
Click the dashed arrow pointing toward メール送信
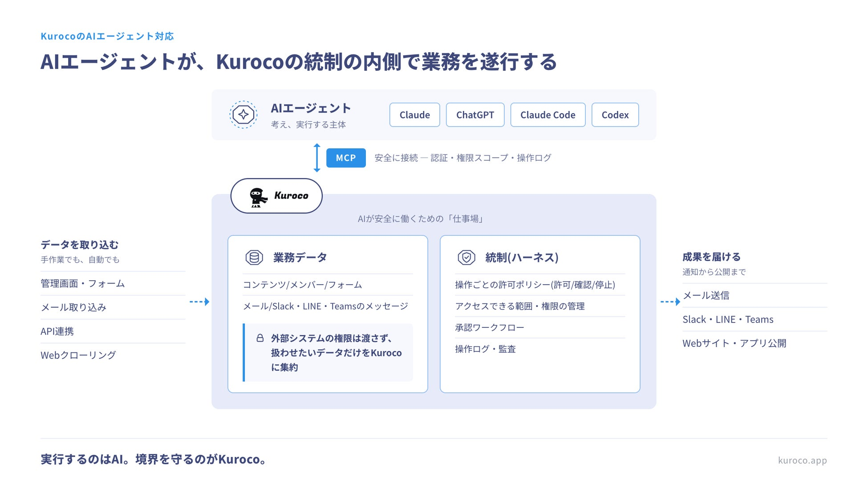[670, 302]
